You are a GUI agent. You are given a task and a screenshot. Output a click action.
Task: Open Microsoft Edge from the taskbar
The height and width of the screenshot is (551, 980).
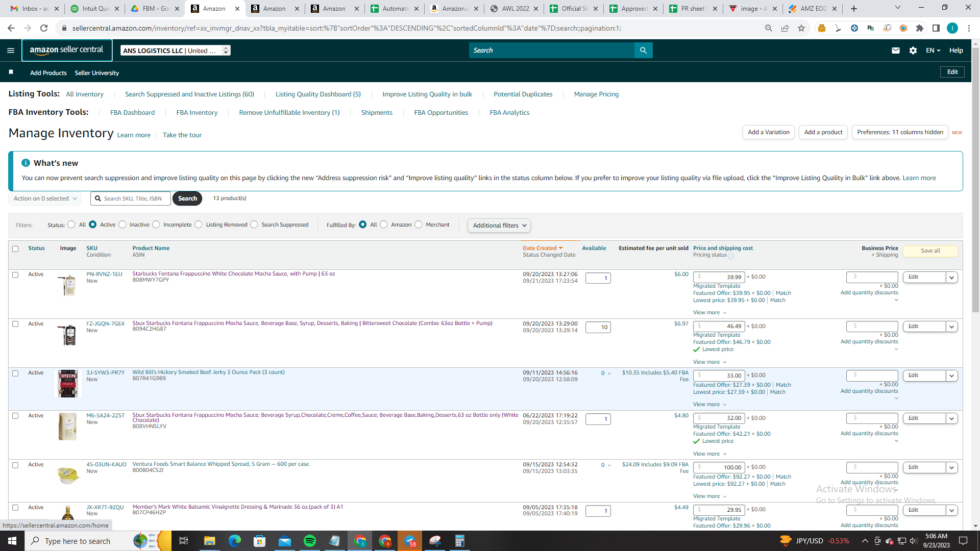tap(234, 541)
